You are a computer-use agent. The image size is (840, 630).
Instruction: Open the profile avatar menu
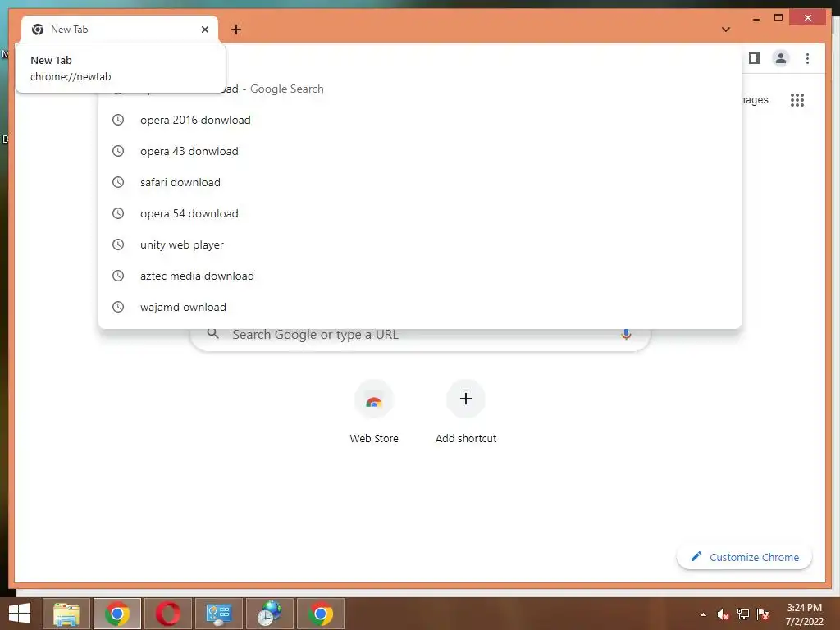781,58
